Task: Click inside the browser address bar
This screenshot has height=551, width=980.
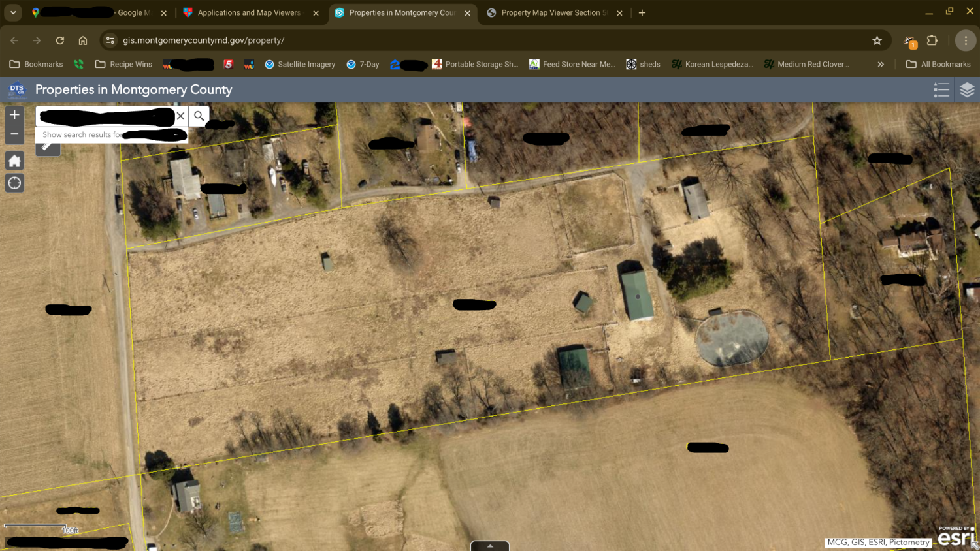Action: tap(457, 40)
